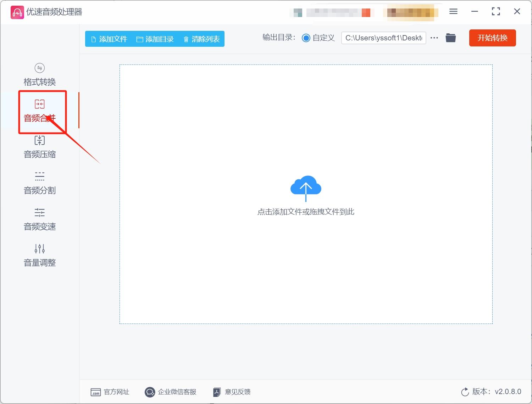Click the 音频分割 audio split icon
This screenshot has height=404, width=532.
pyautogui.click(x=39, y=176)
